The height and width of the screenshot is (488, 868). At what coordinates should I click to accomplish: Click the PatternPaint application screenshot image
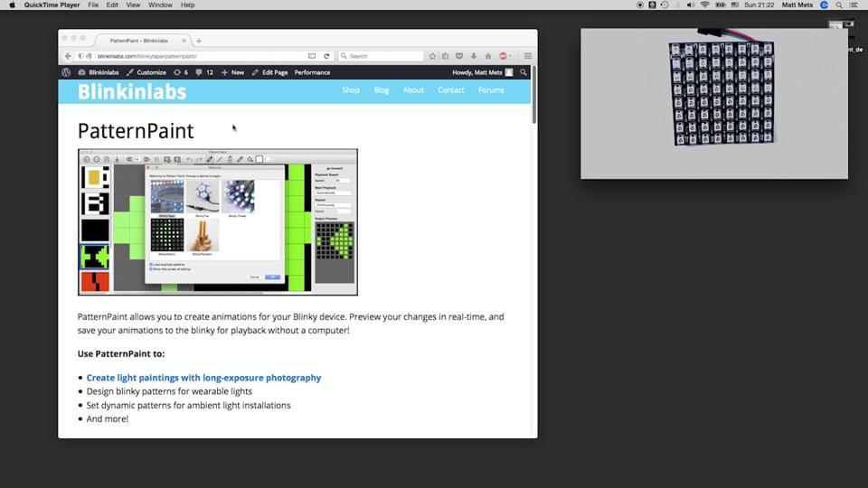pos(218,222)
